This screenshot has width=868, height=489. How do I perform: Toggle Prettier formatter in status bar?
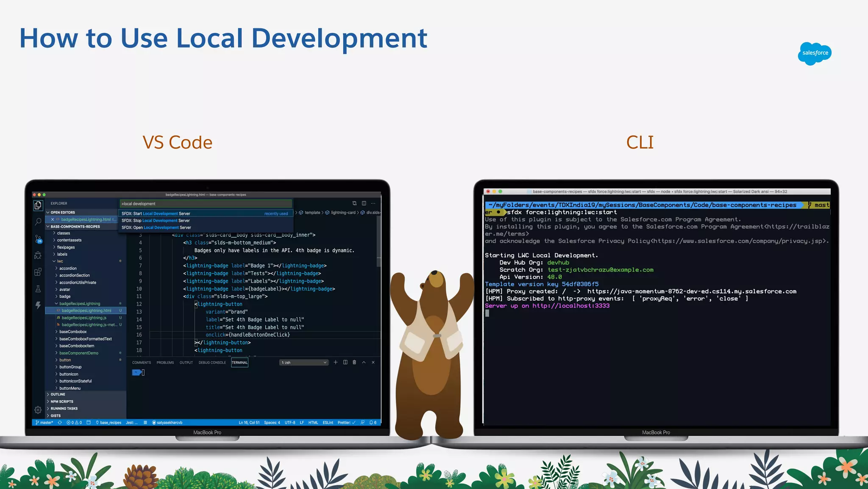[346, 422]
